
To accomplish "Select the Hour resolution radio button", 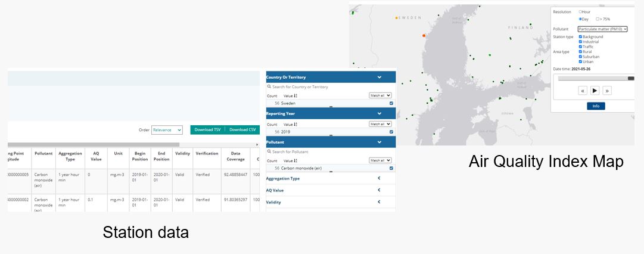I will pyautogui.click(x=581, y=12).
